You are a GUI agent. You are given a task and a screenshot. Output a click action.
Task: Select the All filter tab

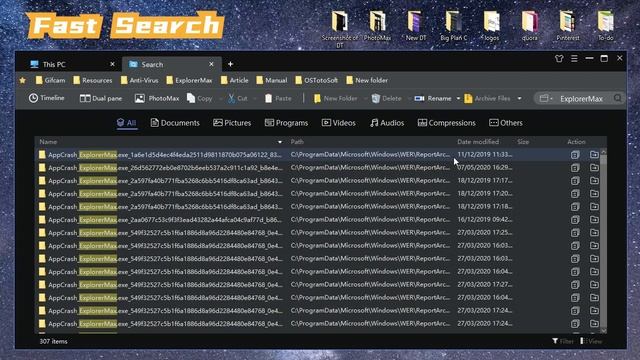[127, 123]
